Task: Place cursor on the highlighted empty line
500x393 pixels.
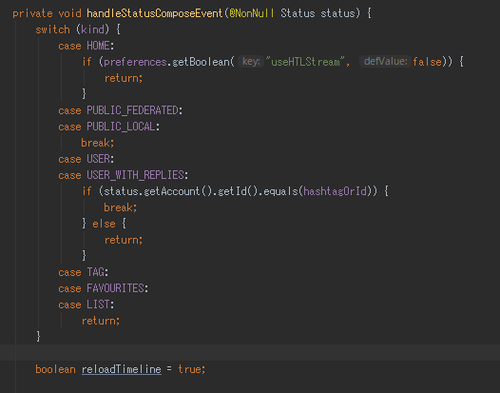Action: pyautogui.click(x=250, y=353)
